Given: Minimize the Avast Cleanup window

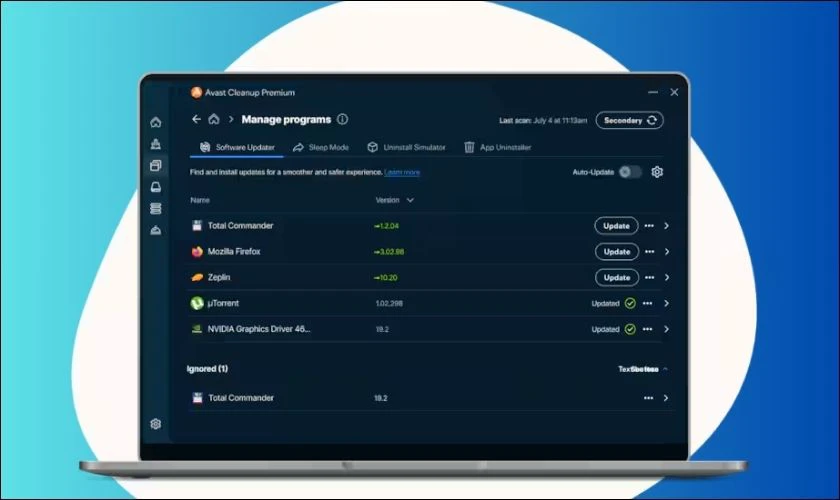Looking at the screenshot, I should coord(652,92).
